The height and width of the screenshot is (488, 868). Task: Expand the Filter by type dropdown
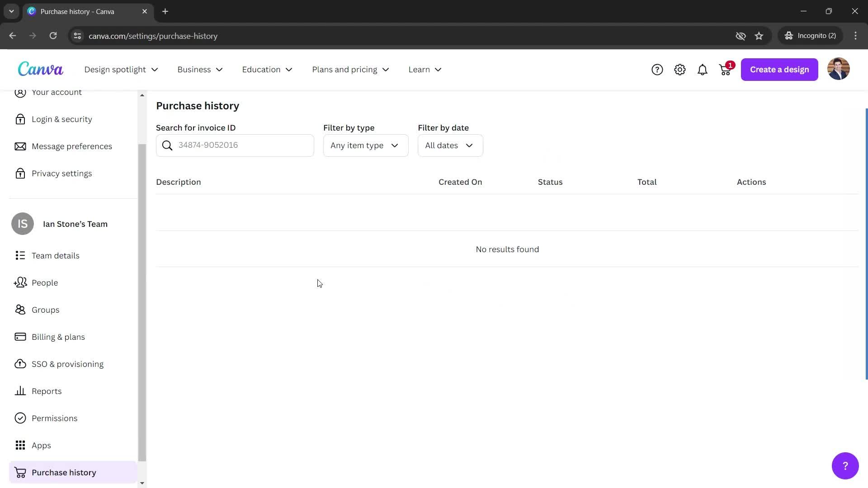(364, 145)
